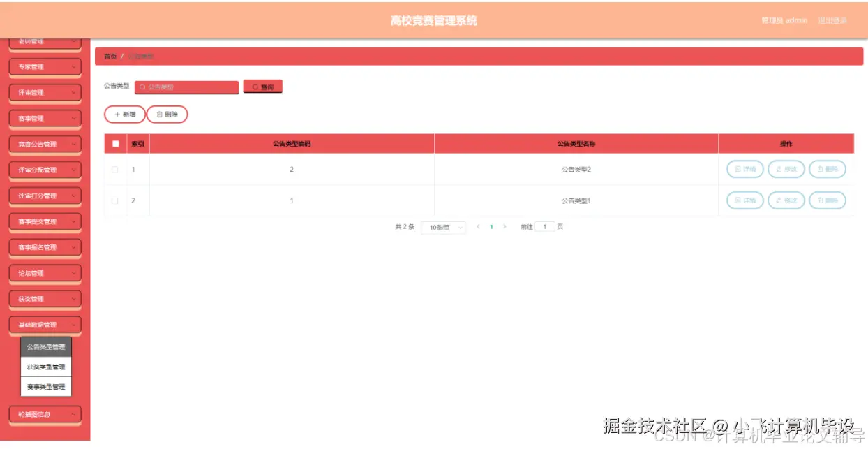Click the 公告类型1 name cell
Viewport: 868px width, 449px height.
point(576,201)
